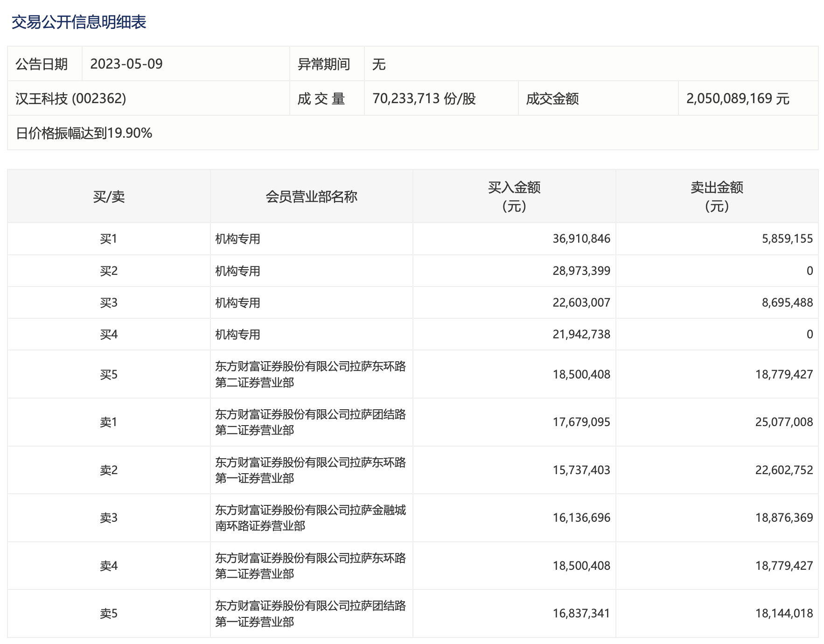The width and height of the screenshot is (824, 644).
Task: Select turnover value 2,050,089,169 元
Action: 738,98
